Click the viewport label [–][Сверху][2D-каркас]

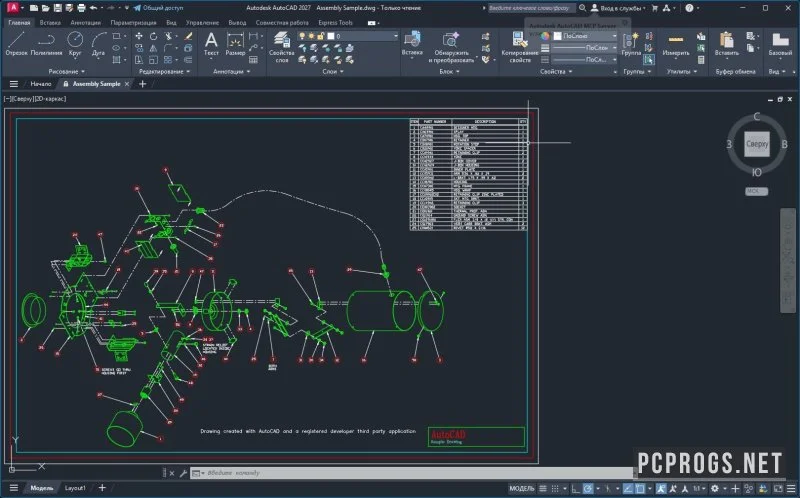click(35, 98)
